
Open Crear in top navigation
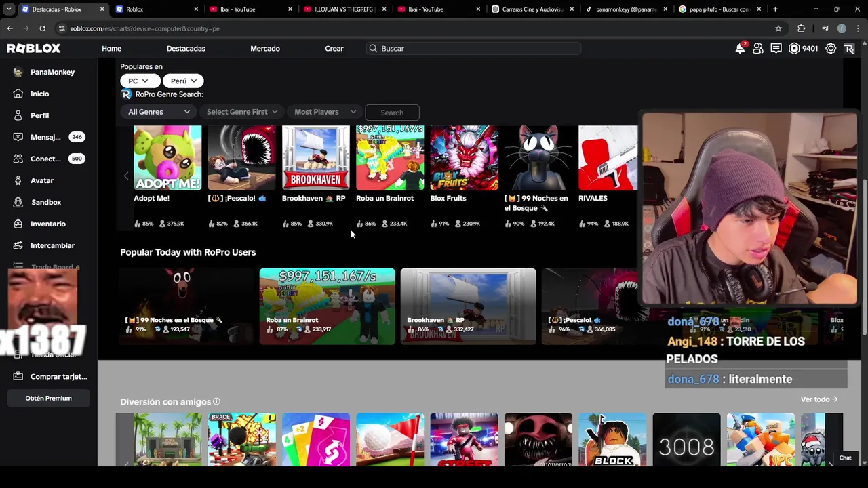[x=334, y=49]
